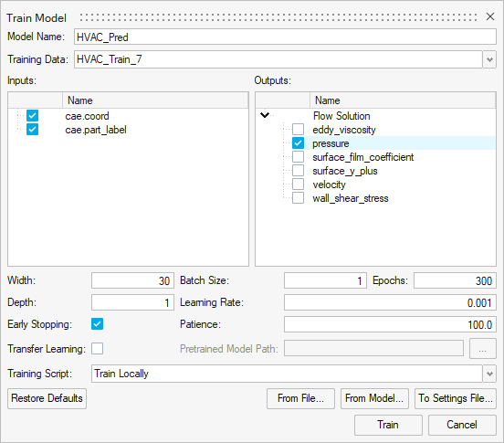Click the Model Name input field
Screen dimensions: 504x443
(x=285, y=37)
